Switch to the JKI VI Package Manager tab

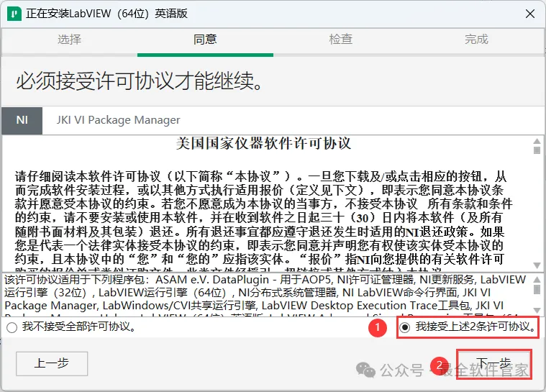(119, 120)
